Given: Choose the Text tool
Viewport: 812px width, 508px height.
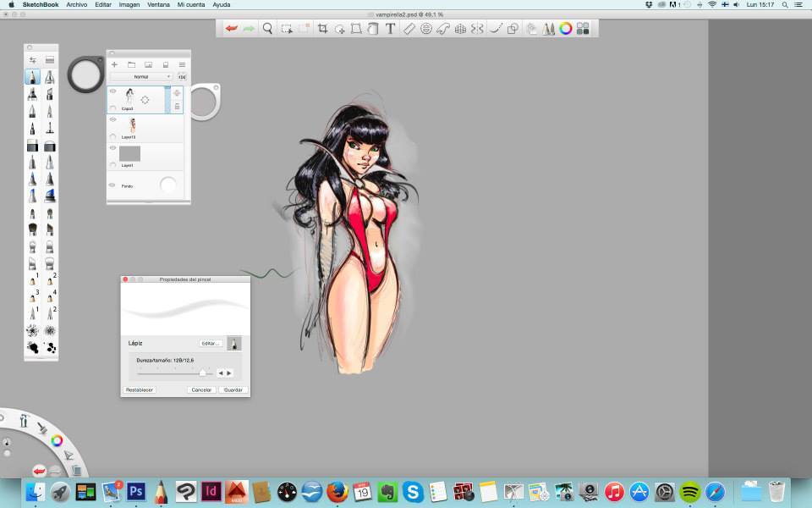Looking at the screenshot, I should (x=390, y=29).
